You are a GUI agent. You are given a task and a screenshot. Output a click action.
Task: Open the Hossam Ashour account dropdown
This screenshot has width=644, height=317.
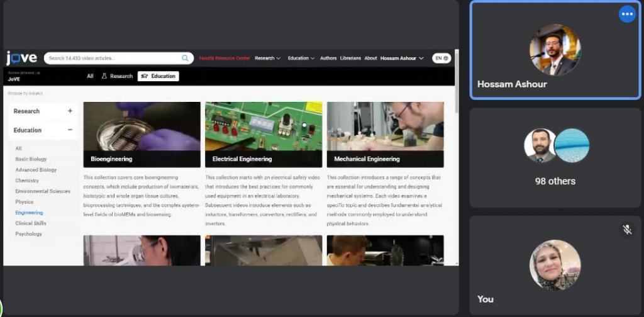click(x=402, y=58)
